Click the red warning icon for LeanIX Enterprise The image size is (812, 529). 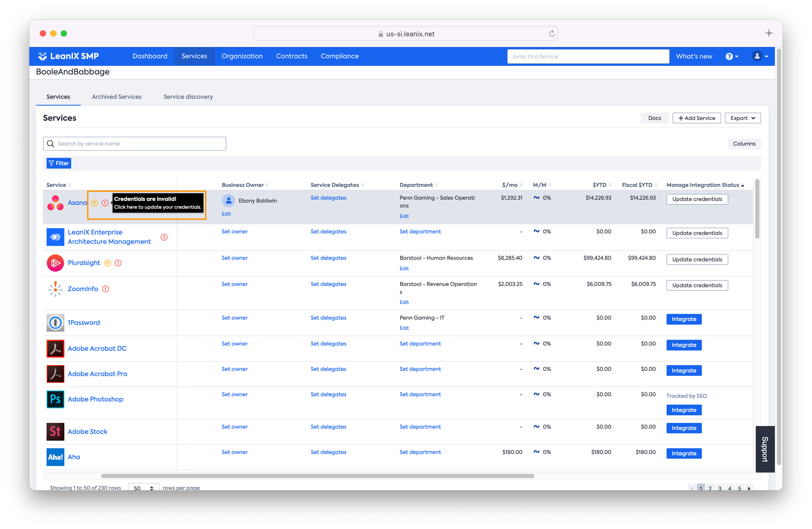pyautogui.click(x=164, y=237)
